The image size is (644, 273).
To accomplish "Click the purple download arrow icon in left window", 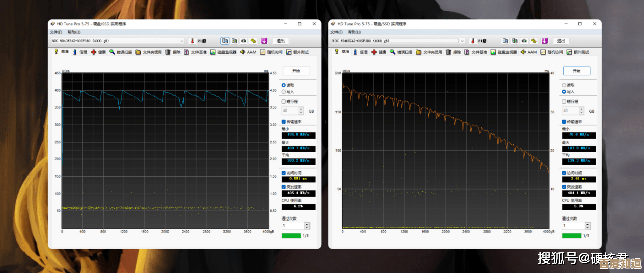I will tap(264, 41).
